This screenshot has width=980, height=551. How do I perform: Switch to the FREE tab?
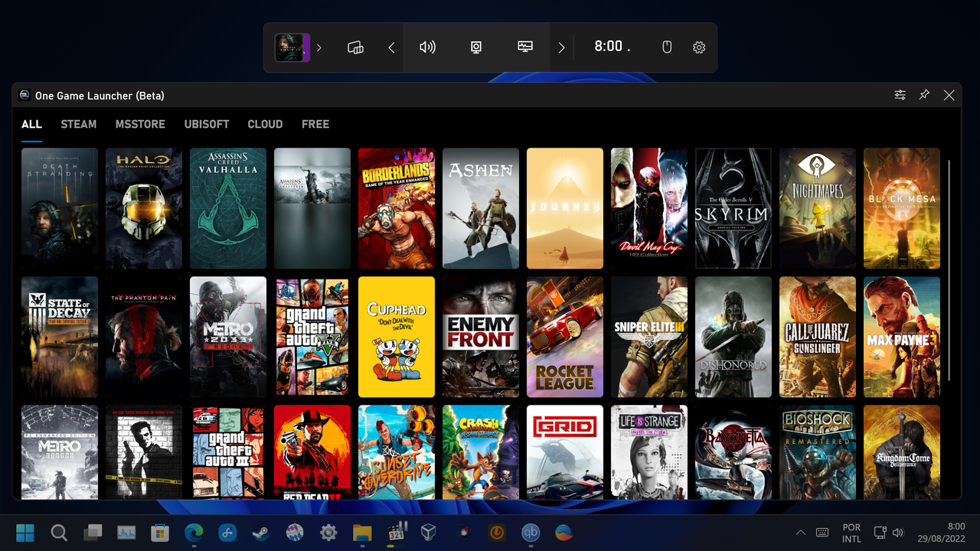tap(315, 124)
